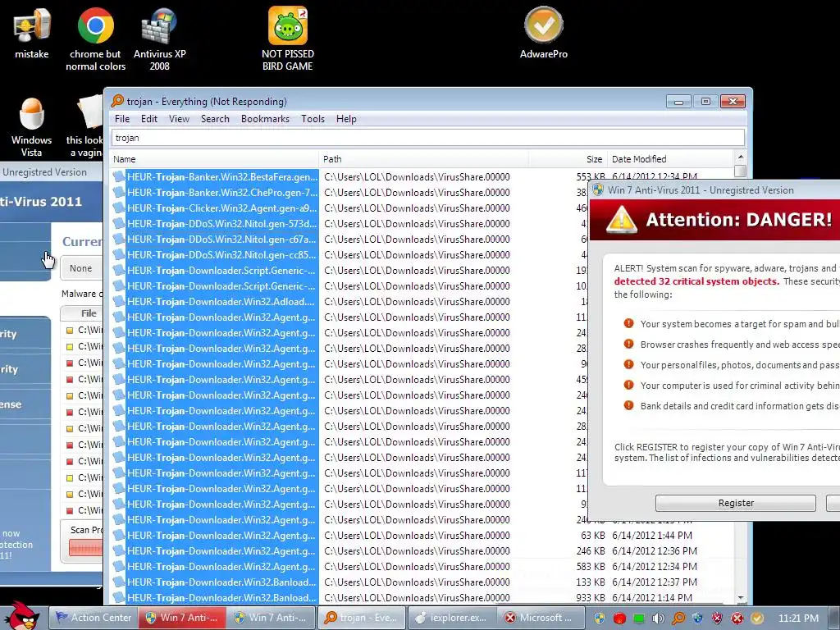Image resolution: width=840 pixels, height=630 pixels.
Task: Switch to the red-highlighted Win 7 Anti taskbar button
Action: (x=182, y=618)
